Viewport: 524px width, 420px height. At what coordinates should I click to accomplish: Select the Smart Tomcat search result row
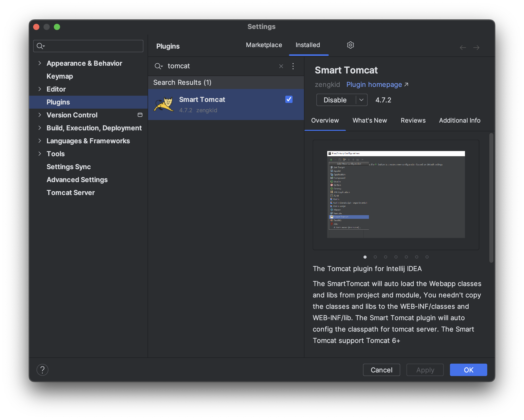coord(226,104)
